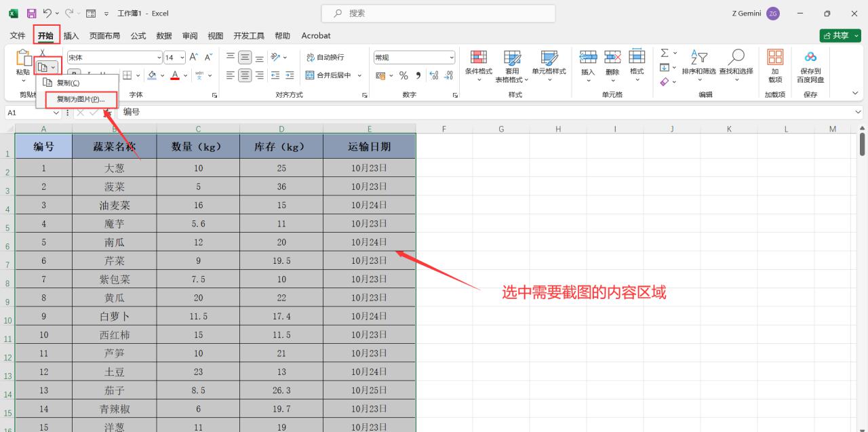The width and height of the screenshot is (868, 432).
Task: Open number format dialog launcher
Action: pyautogui.click(x=455, y=96)
